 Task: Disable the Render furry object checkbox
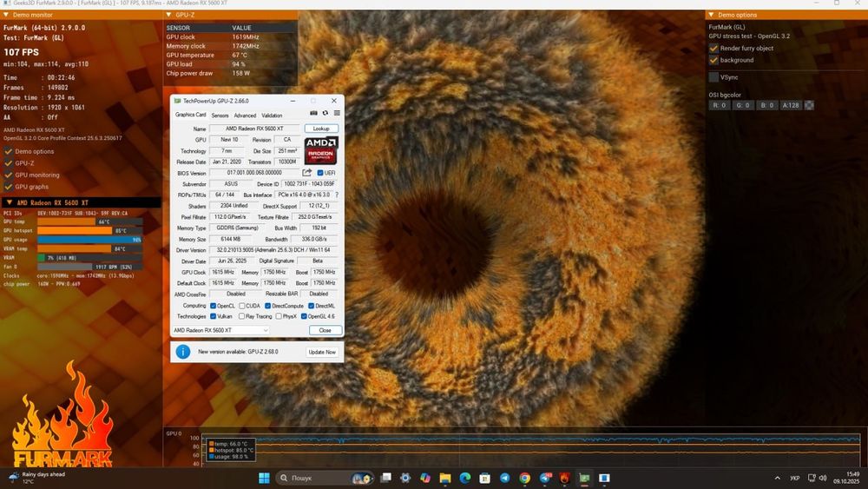point(714,49)
